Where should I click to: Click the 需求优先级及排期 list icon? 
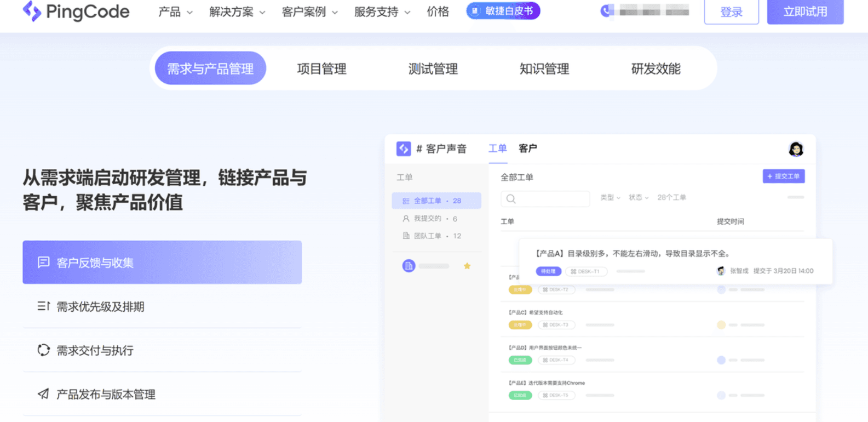(44, 306)
